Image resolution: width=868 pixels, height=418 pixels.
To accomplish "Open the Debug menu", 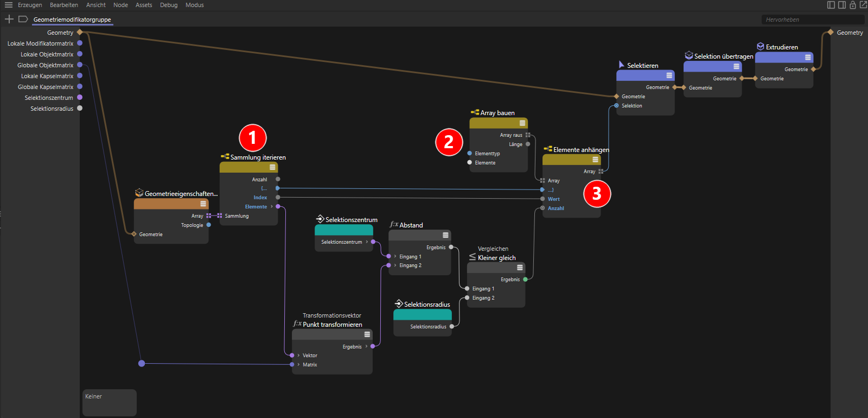I will [x=169, y=5].
